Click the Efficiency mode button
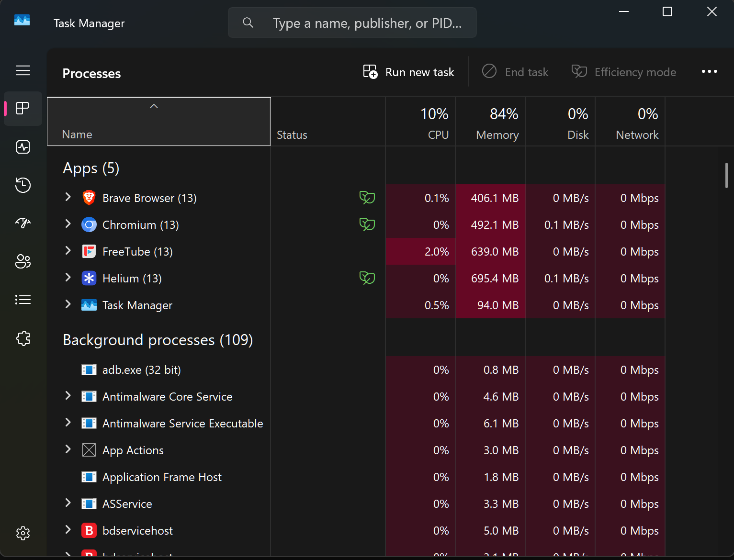This screenshot has height=560, width=734. [624, 72]
